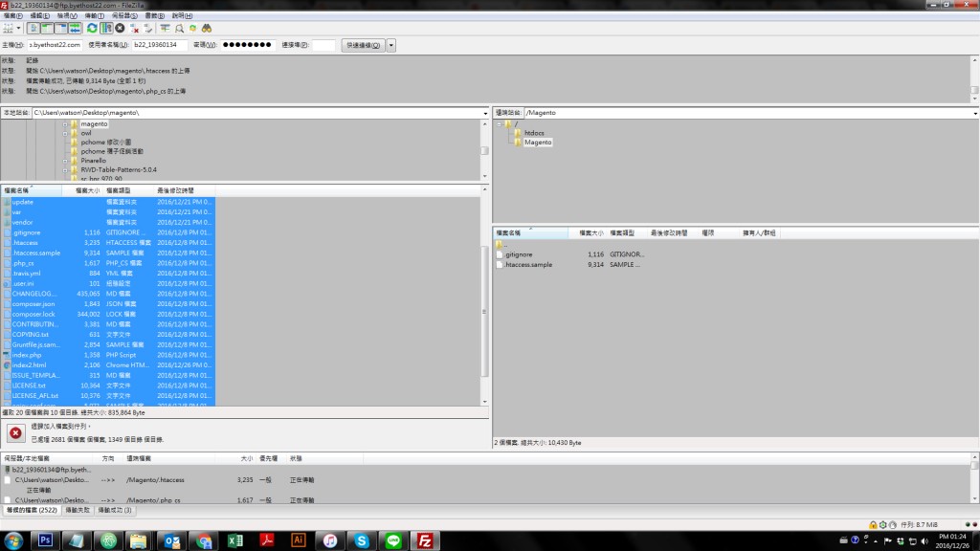The image size is (980, 551).
Task: Expand the Pinarello folder in local tree
Action: (x=65, y=161)
